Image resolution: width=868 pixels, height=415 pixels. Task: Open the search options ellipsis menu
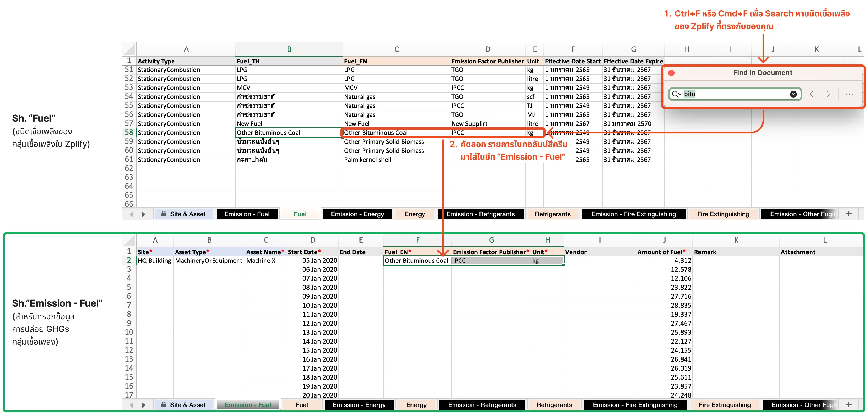(849, 94)
